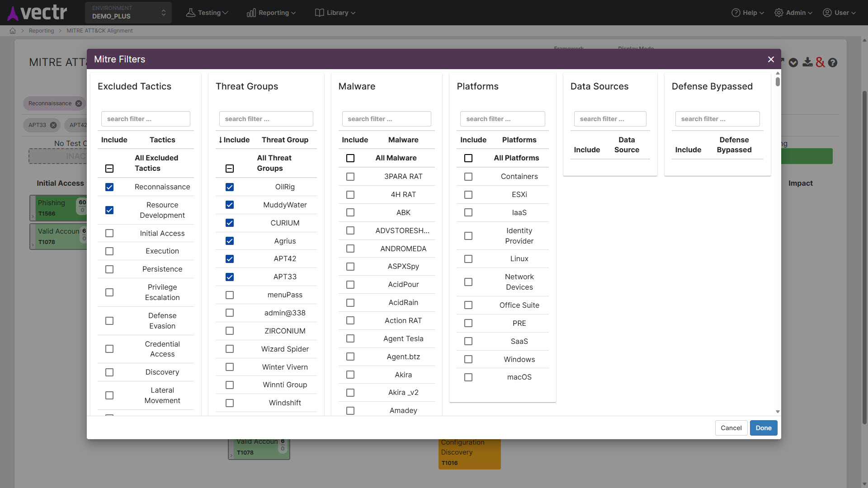Image resolution: width=868 pixels, height=488 pixels.
Task: Click the question mark help icon
Action: (x=833, y=63)
